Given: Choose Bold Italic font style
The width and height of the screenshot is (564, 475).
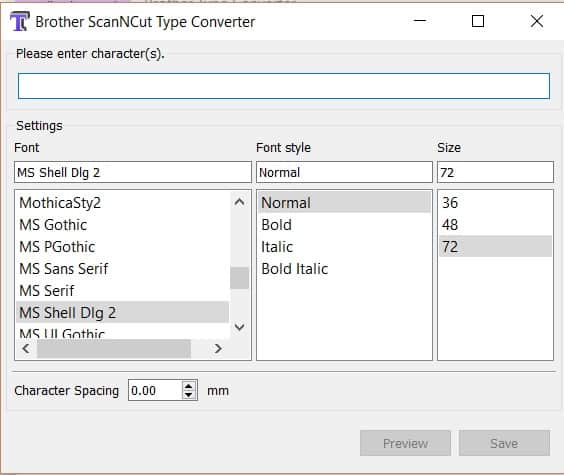Looking at the screenshot, I should tap(344, 269).
